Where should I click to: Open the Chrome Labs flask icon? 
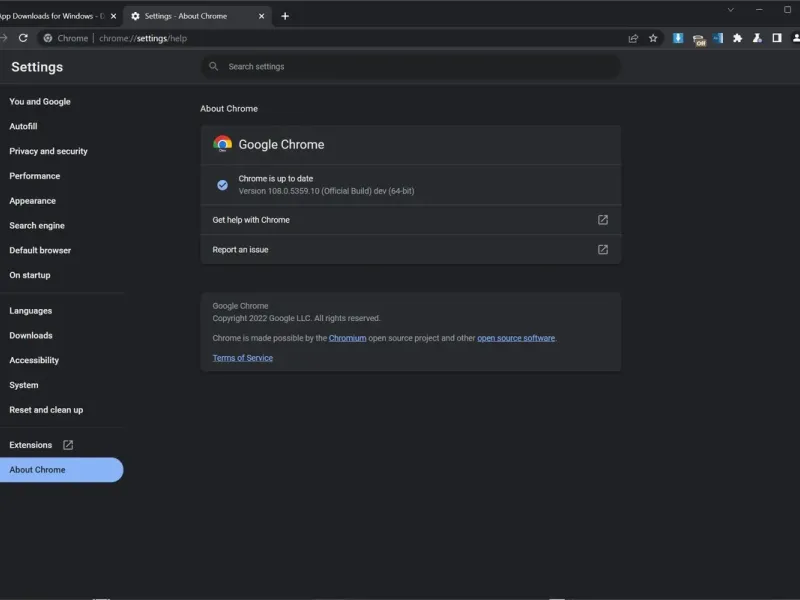point(757,38)
